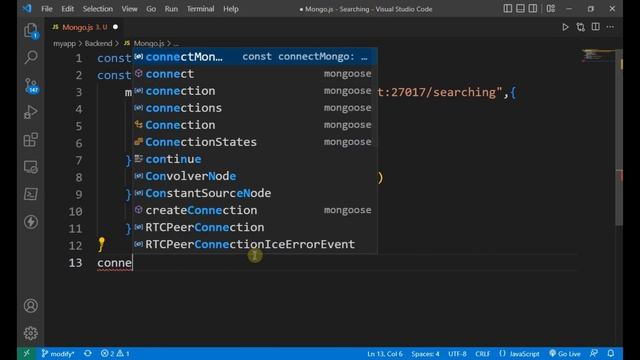Select ConvolverNode suggestion
Image resolution: width=640 pixels, height=360 pixels.
(255, 176)
